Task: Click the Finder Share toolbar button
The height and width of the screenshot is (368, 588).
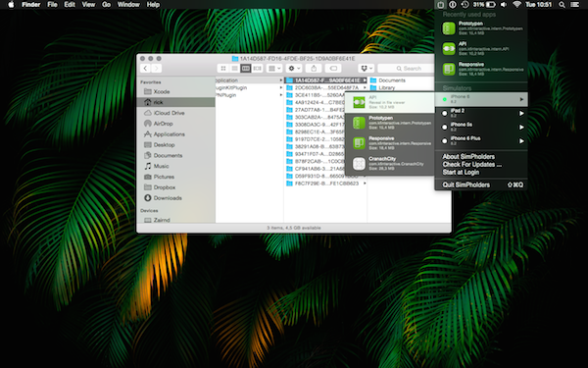Action: [314, 69]
